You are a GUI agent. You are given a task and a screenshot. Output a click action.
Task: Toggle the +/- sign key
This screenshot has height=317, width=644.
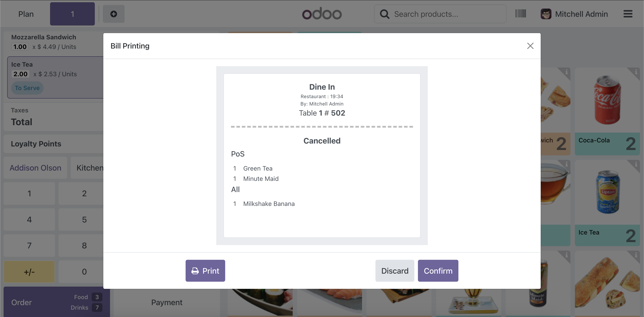click(29, 272)
